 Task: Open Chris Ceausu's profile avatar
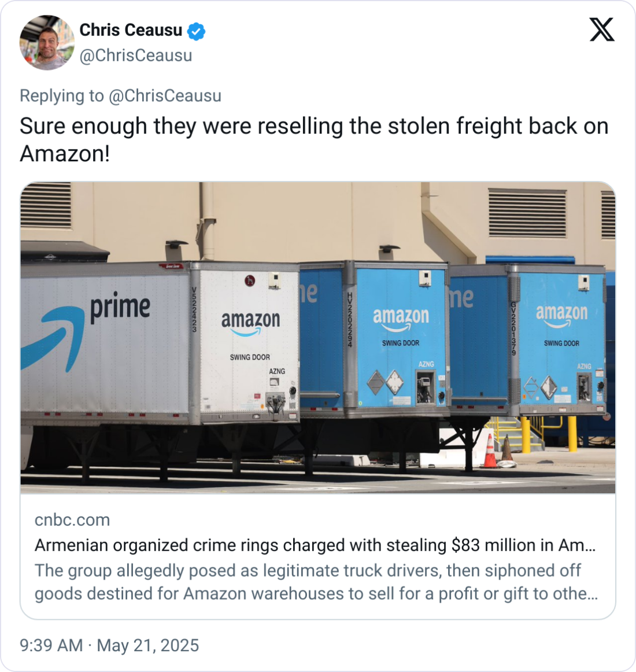click(x=47, y=42)
